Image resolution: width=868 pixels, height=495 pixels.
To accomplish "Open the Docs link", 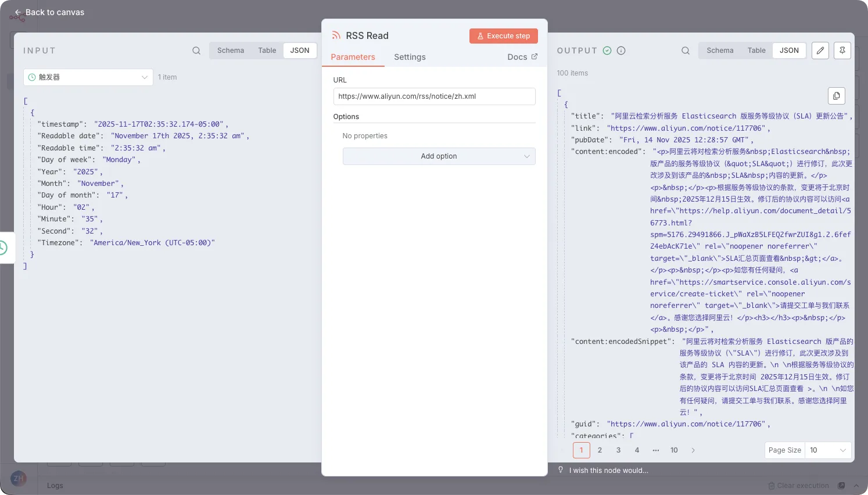I will point(522,57).
